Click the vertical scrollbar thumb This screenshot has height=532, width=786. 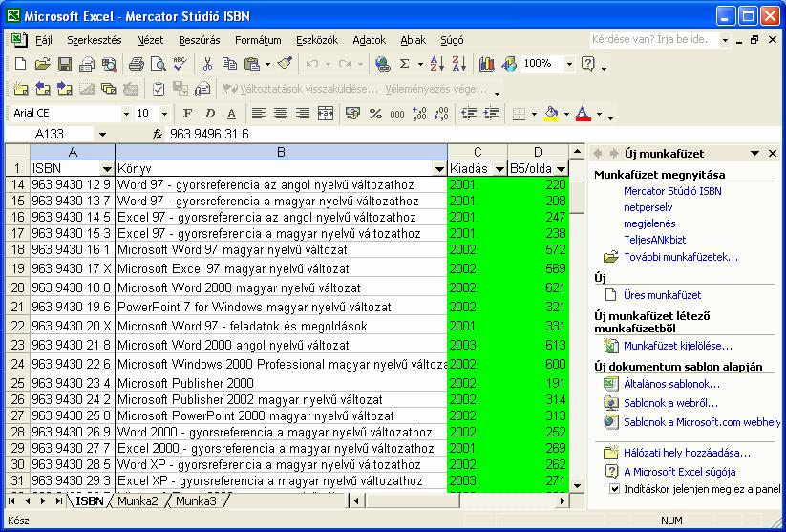(577, 197)
